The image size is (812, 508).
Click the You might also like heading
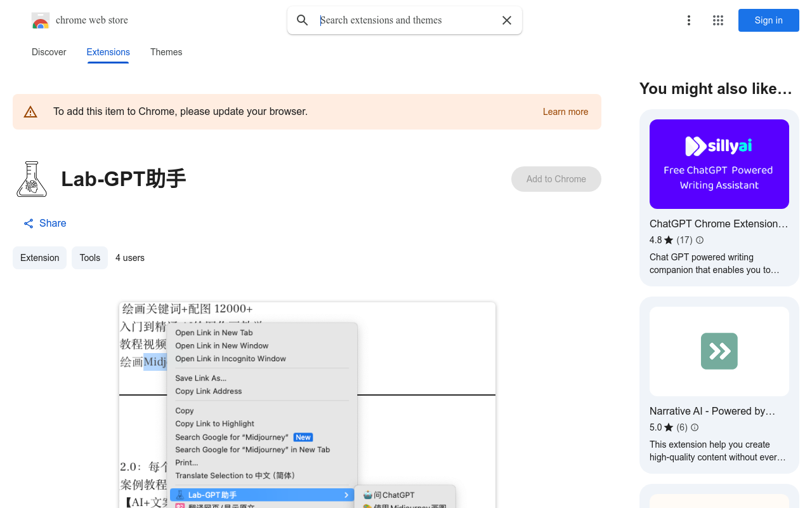point(716,89)
